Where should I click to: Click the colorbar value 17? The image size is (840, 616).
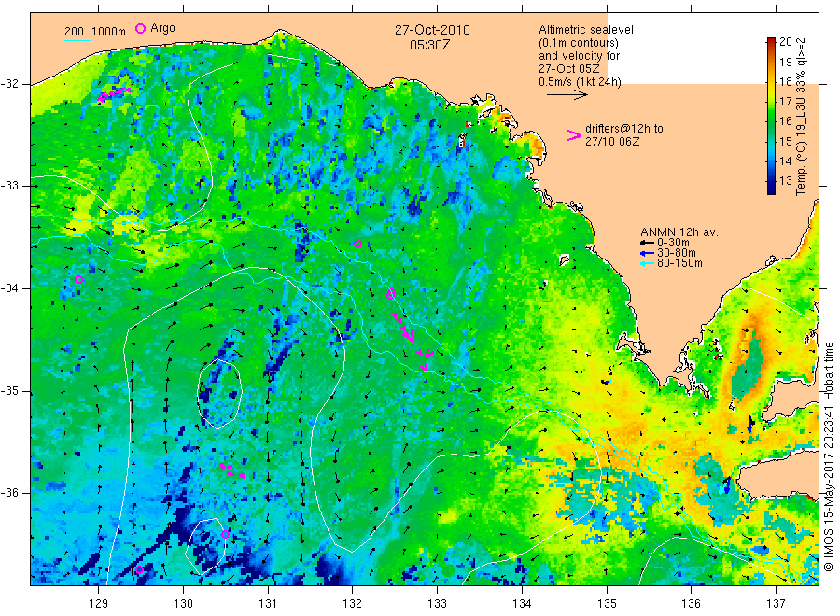[x=785, y=101]
